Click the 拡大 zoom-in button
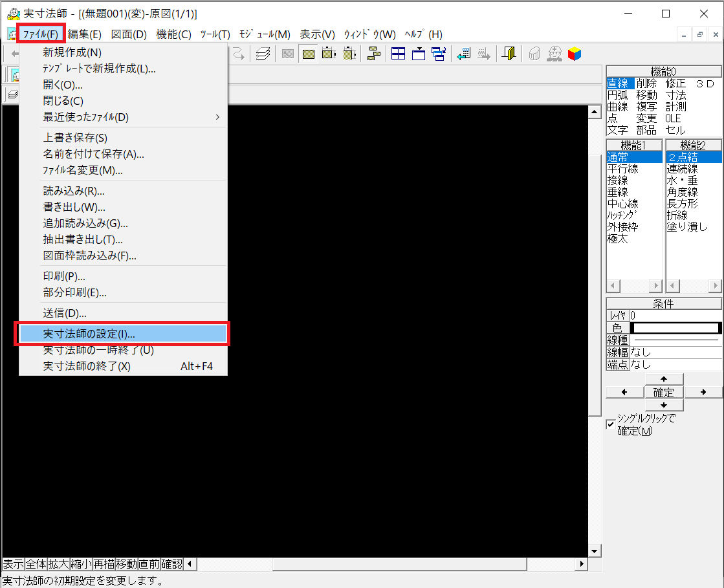The image size is (724, 588). [x=58, y=564]
